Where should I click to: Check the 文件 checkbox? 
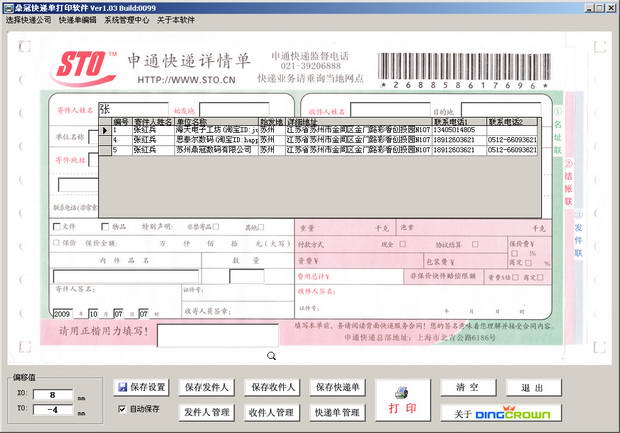(57, 227)
